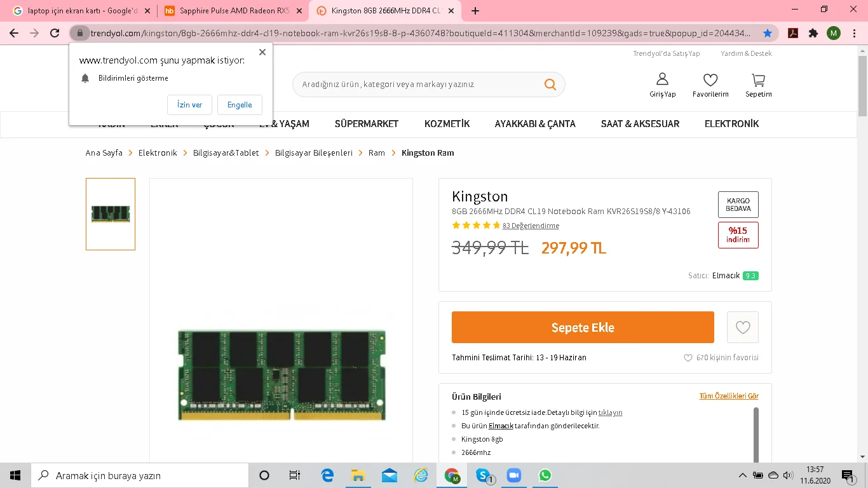Open the 83 Değerlendirme reviews link

pyautogui.click(x=531, y=226)
